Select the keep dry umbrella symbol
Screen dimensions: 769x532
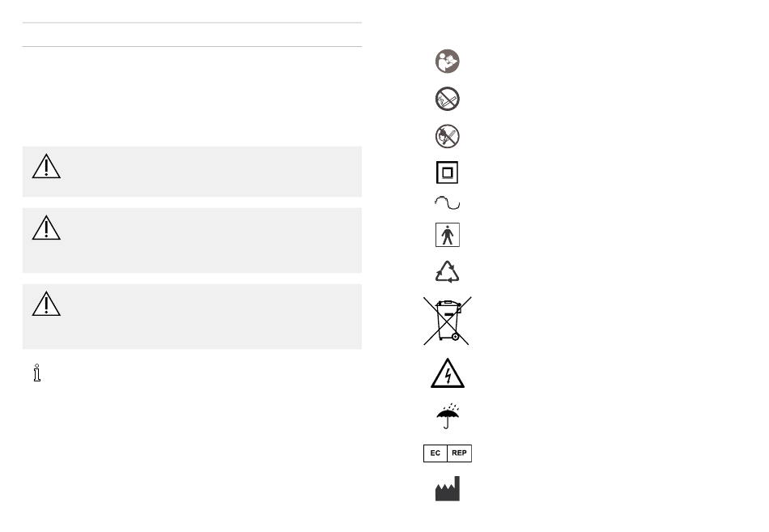(x=448, y=416)
